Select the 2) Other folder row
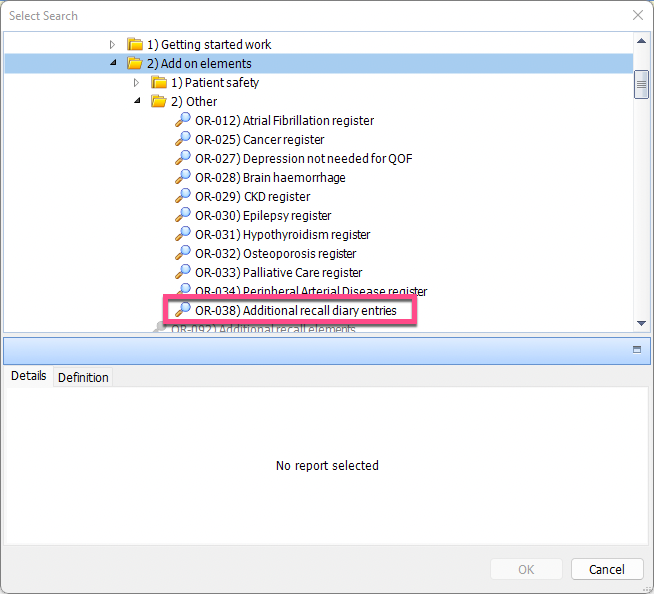The width and height of the screenshot is (654, 594). point(194,101)
